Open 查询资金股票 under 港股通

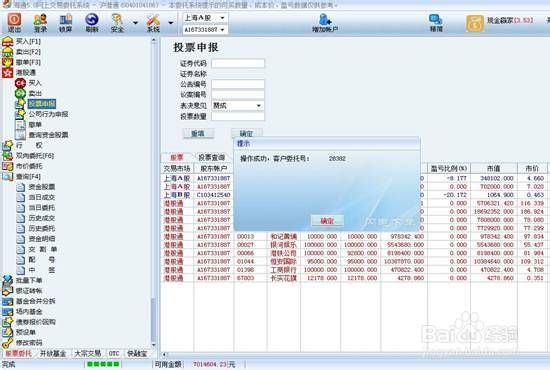tap(48, 135)
